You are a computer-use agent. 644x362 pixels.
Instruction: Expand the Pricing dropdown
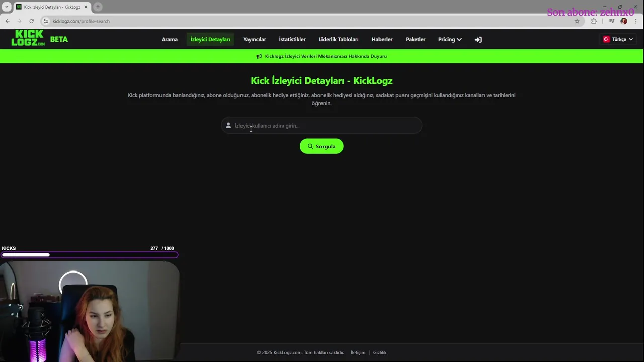coord(450,39)
